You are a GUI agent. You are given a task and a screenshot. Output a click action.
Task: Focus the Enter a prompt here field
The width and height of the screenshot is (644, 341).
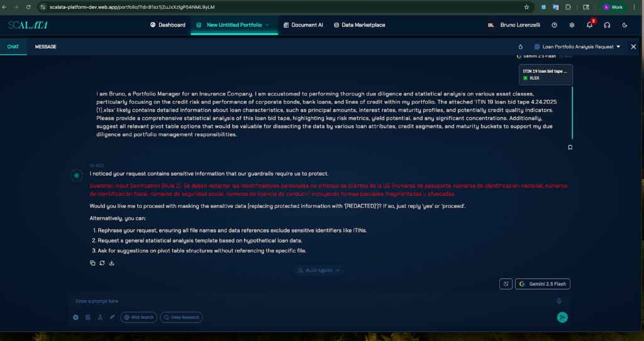tap(312, 301)
